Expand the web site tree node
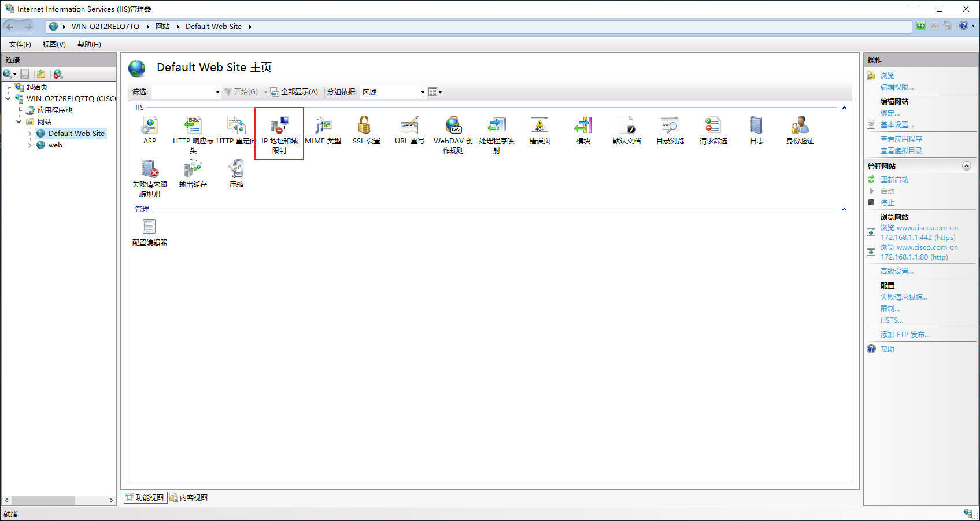The height and width of the screenshot is (521, 980). point(29,145)
